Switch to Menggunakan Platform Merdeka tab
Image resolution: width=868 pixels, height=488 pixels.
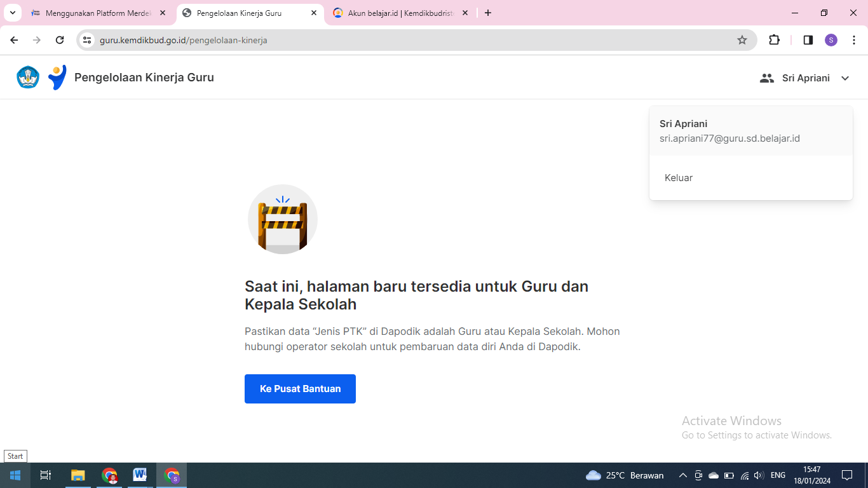pyautogui.click(x=98, y=13)
